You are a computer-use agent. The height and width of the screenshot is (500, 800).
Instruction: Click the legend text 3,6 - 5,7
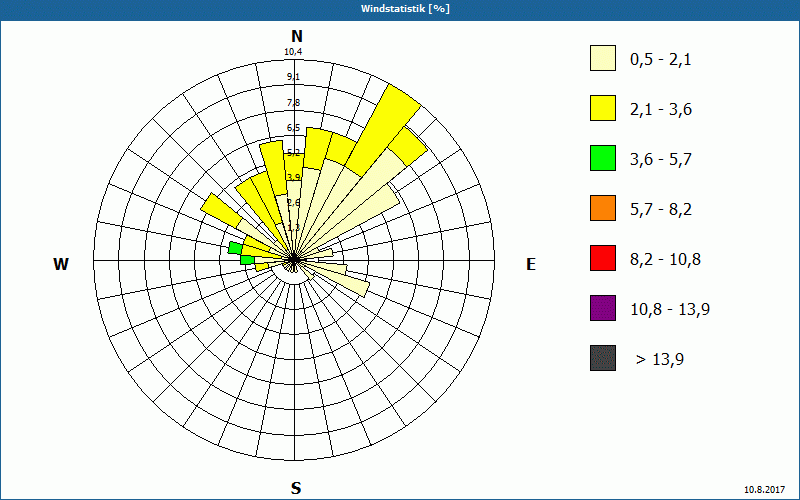click(x=661, y=160)
